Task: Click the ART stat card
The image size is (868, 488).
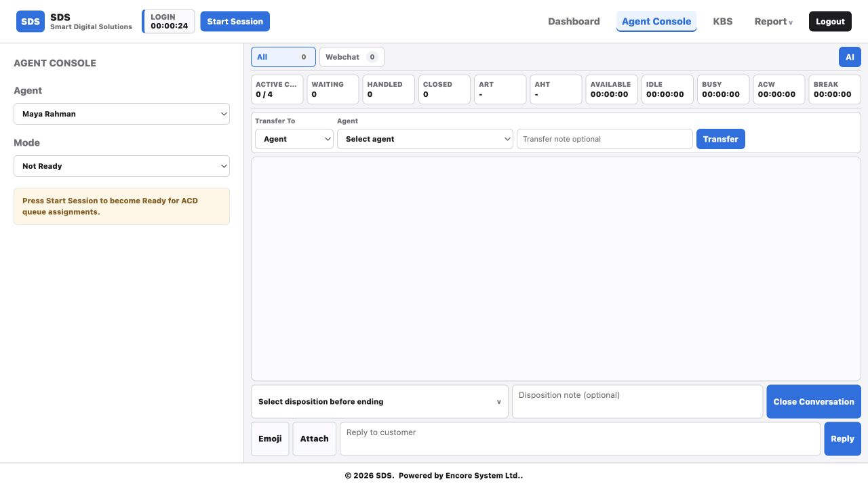Action: pos(500,89)
